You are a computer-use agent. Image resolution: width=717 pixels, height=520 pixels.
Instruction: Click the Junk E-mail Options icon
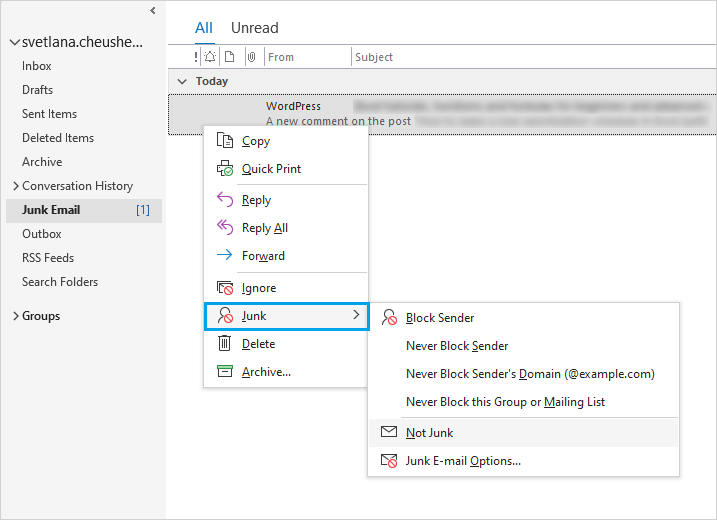coord(389,461)
